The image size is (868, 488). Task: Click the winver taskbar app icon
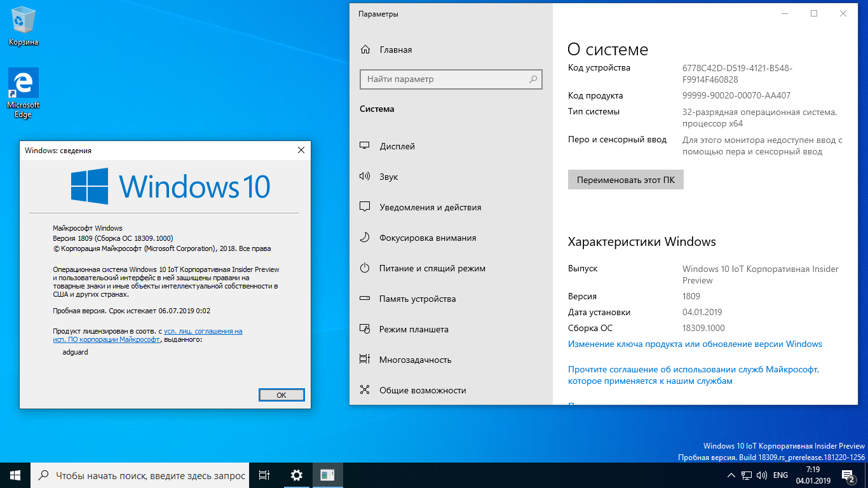point(327,475)
